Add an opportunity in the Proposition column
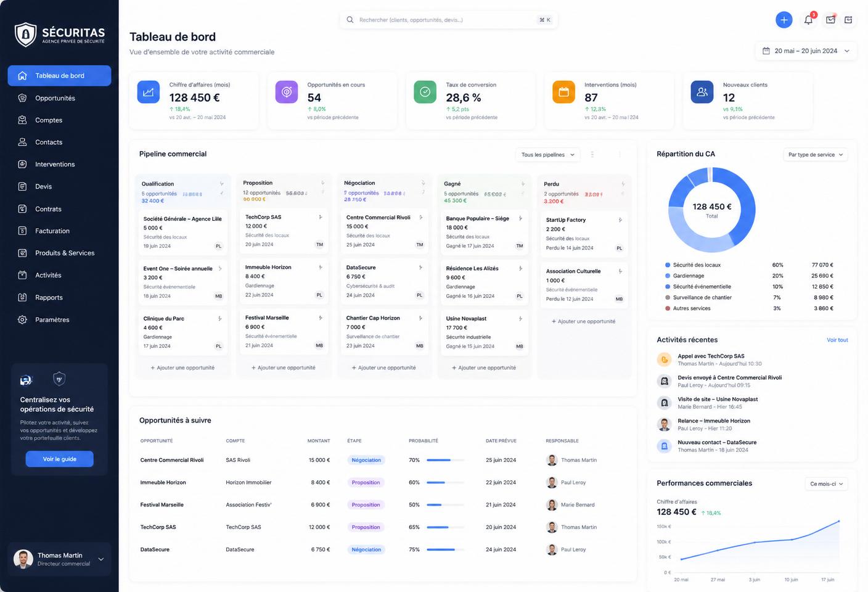The image size is (868, 592). click(284, 368)
